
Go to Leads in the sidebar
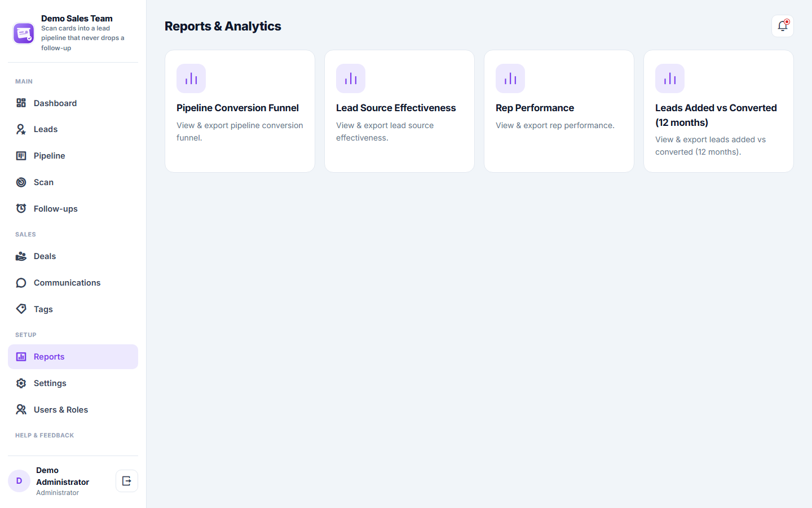[73, 129]
